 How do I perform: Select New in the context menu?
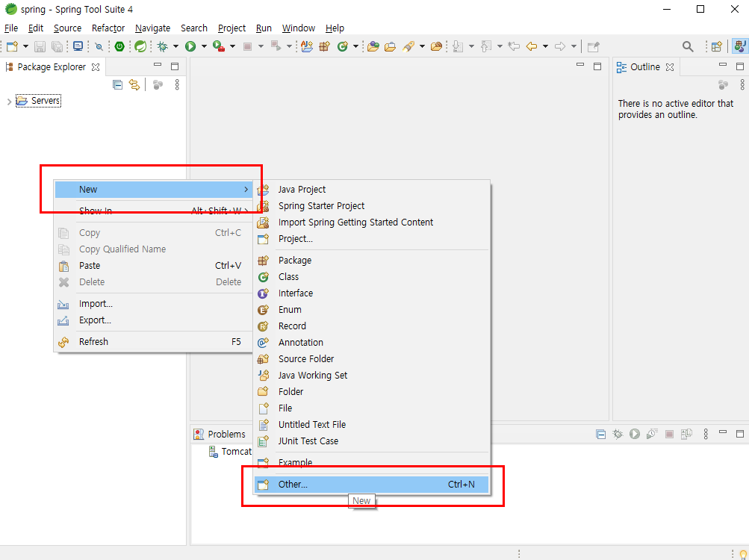[153, 190]
